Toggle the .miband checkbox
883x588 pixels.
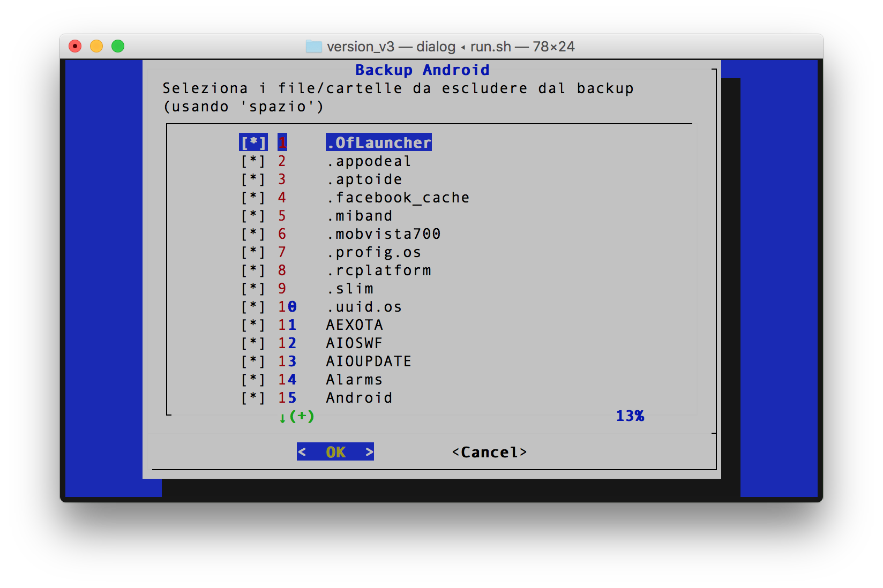click(252, 215)
